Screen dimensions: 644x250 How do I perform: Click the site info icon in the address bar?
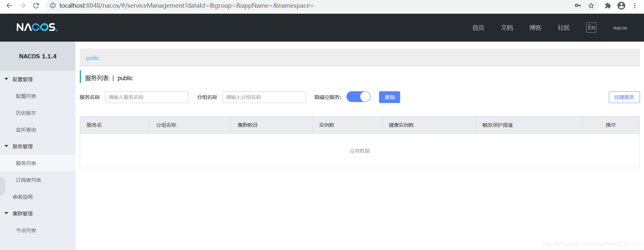coord(53,6)
